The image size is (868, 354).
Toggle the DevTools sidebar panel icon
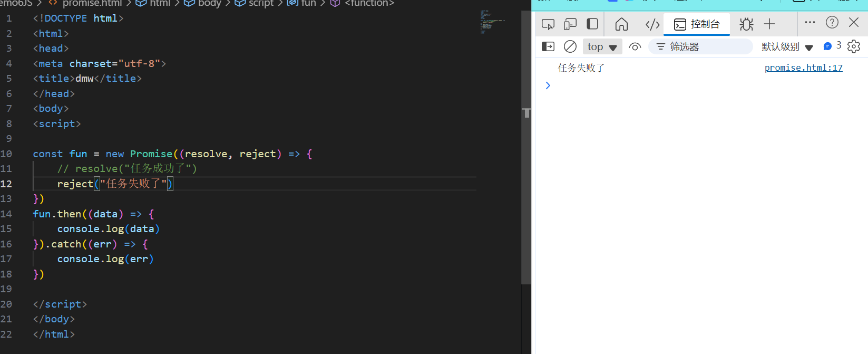tap(592, 24)
